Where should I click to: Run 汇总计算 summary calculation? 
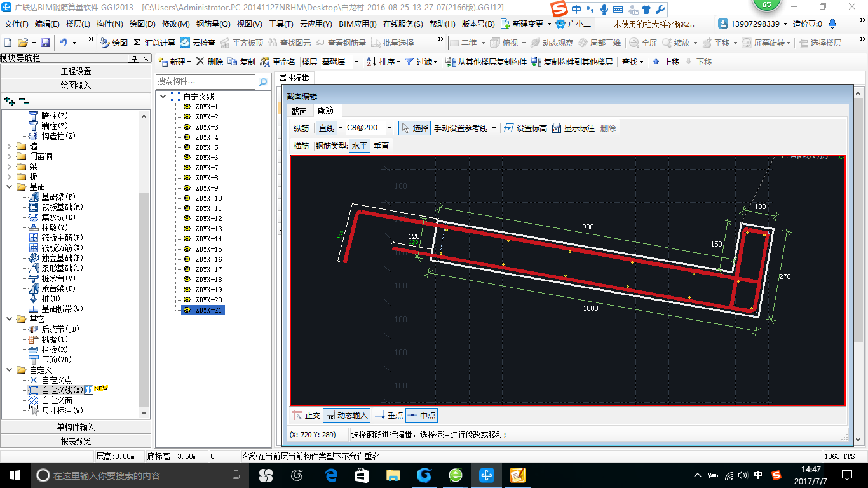154,43
